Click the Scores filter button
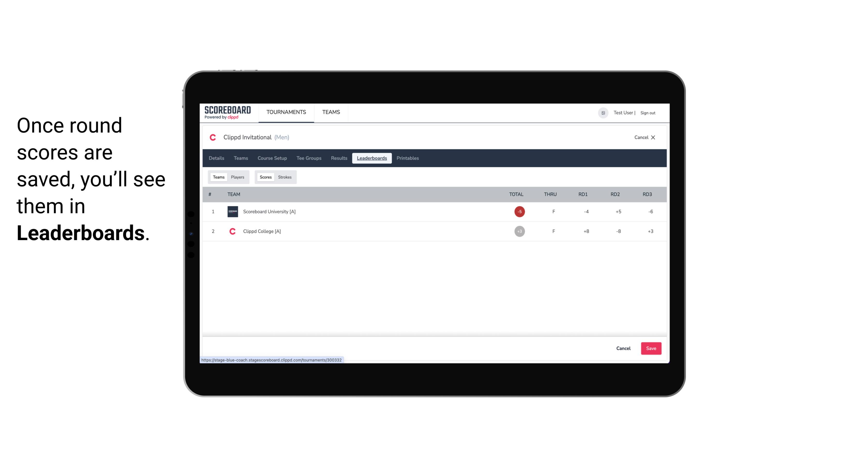Screen dimensions: 868x467 coord(265,177)
